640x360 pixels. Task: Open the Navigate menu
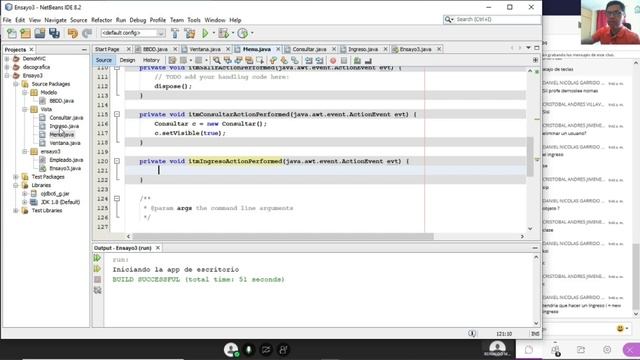(x=56, y=20)
